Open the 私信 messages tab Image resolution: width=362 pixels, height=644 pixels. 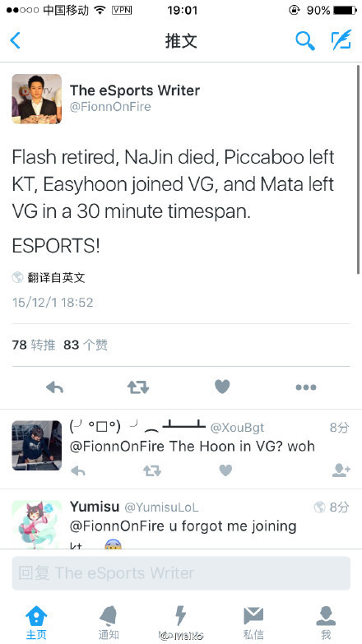pos(253,622)
